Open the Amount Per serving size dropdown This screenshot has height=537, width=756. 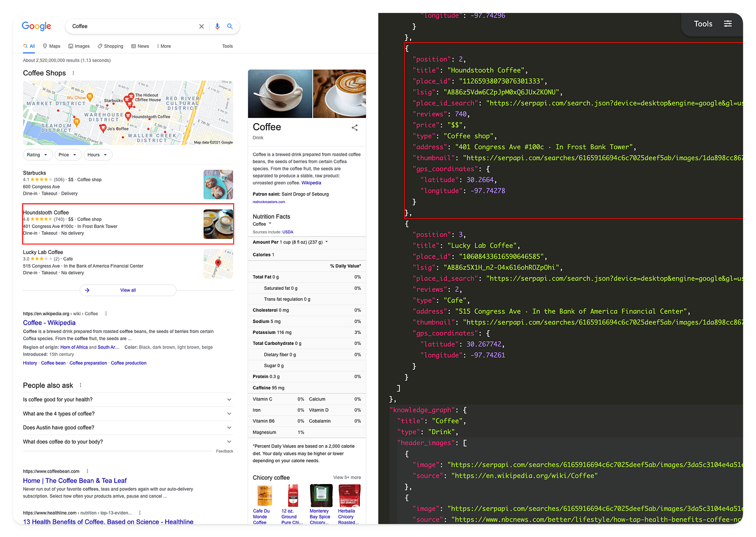(x=326, y=242)
